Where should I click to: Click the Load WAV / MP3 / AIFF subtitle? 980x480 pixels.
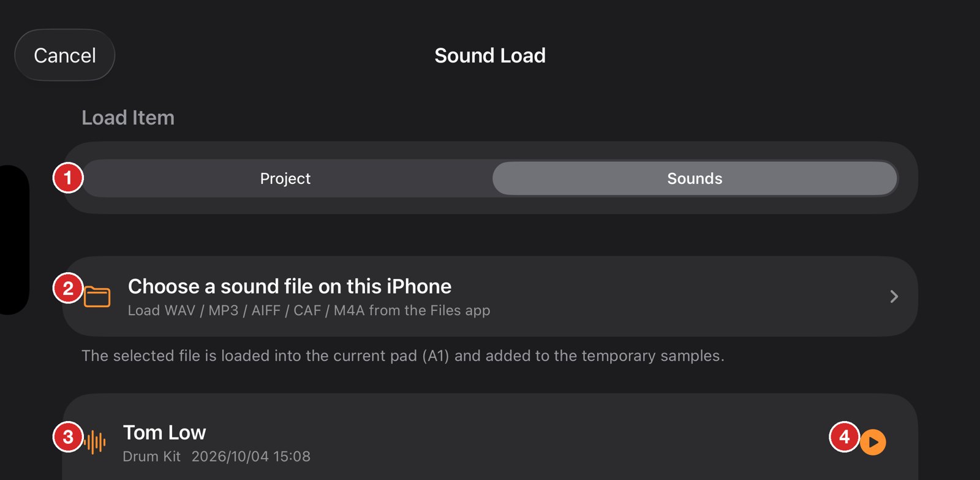click(x=309, y=310)
